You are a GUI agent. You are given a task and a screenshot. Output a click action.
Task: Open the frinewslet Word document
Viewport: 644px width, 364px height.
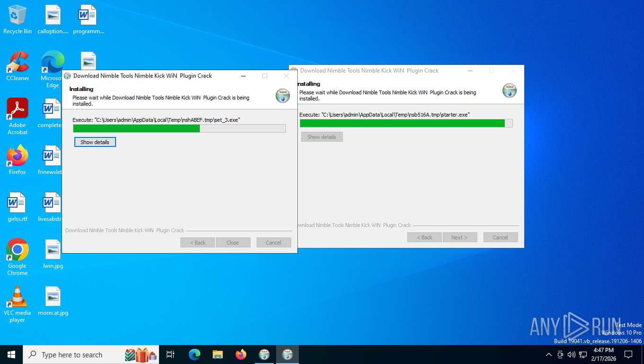pyautogui.click(x=51, y=160)
